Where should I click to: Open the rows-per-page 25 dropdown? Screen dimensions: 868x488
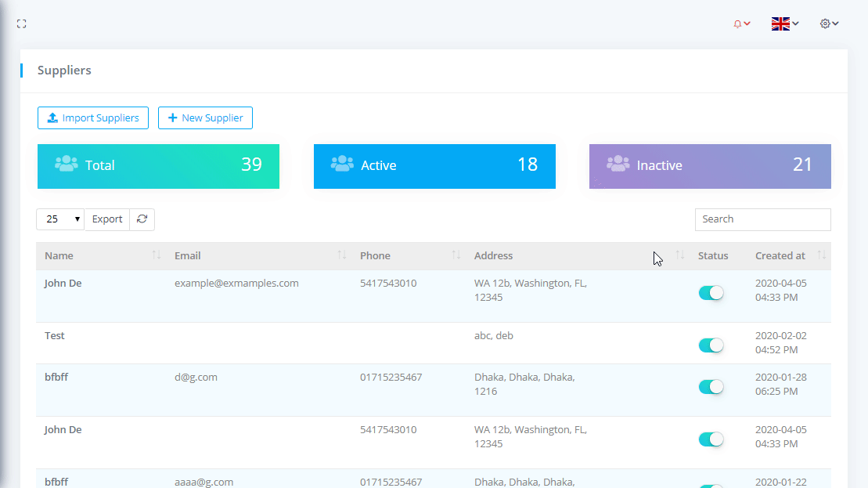[60, 219]
